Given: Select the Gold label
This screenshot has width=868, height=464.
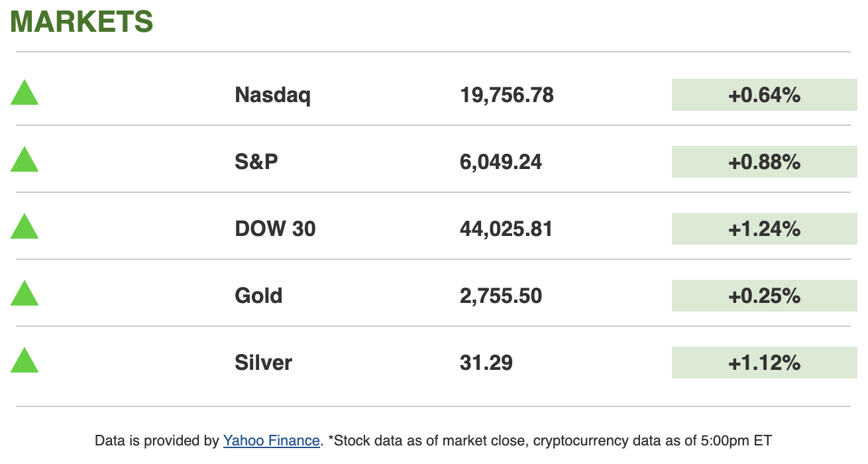Looking at the screenshot, I should tap(258, 296).
